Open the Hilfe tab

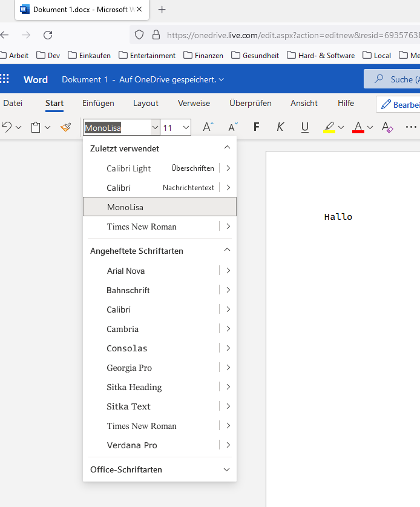click(346, 103)
